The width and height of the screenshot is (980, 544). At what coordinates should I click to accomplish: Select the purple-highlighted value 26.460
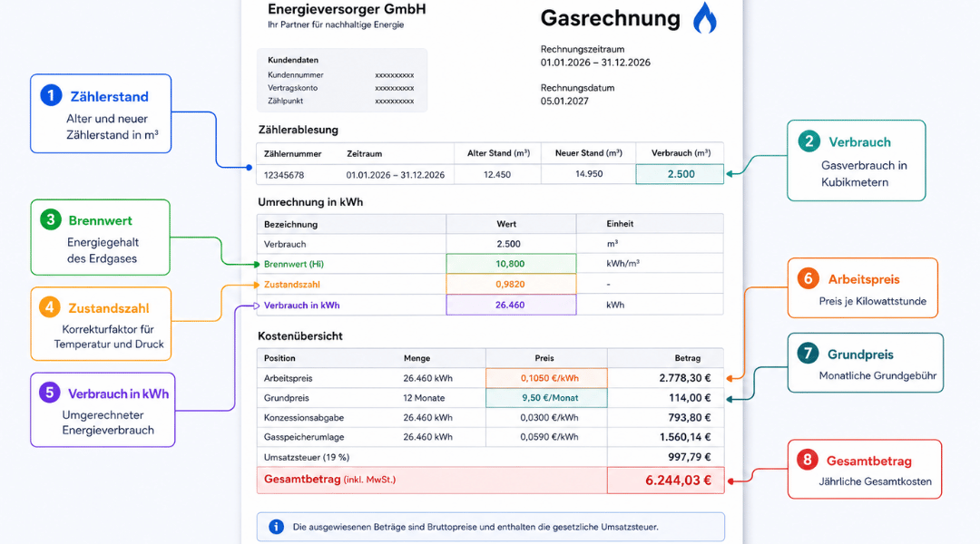[x=511, y=305]
